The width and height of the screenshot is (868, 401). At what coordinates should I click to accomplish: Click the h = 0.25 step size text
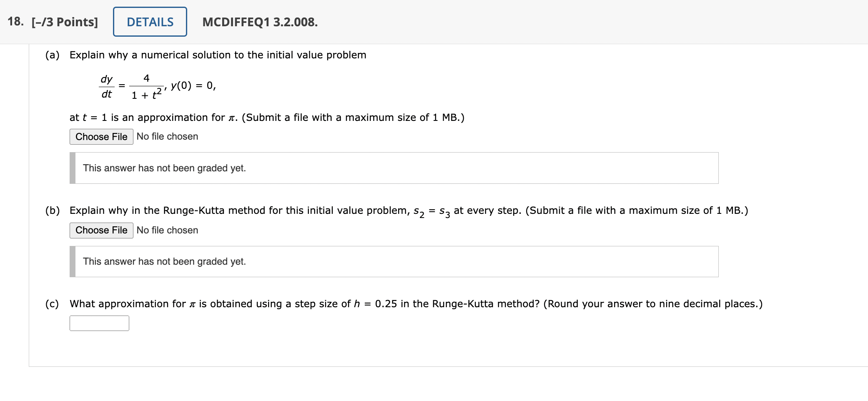pyautogui.click(x=375, y=304)
